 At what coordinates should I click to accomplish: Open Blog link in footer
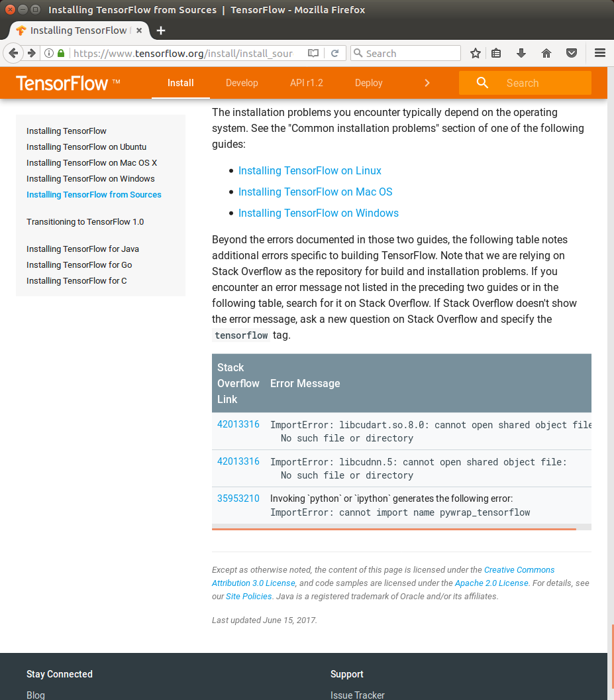[36, 695]
